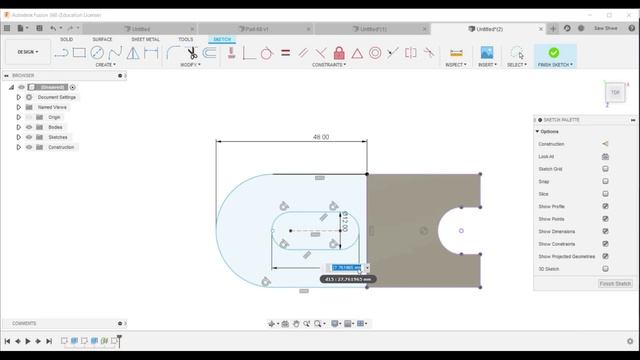Viewport: 640px width, 360px height.
Task: Expand the Construction folder
Action: click(x=18, y=147)
